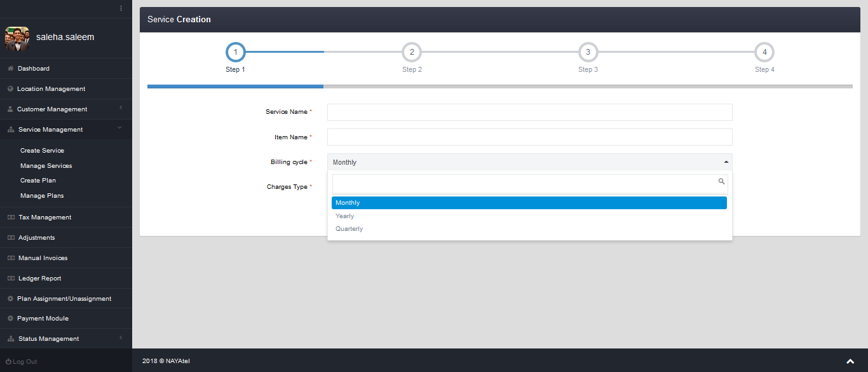Open the Tax Management menu item
This screenshot has width=868, height=372.
pos(66,217)
